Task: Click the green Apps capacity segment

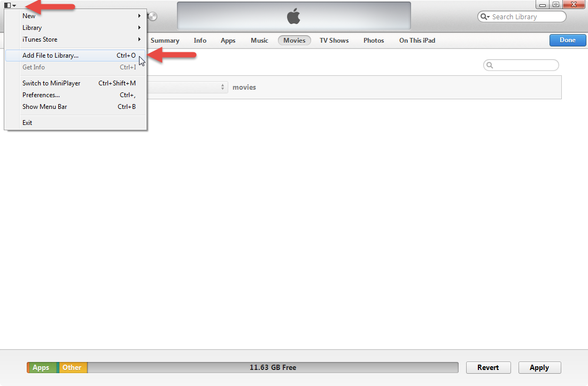Action: [x=41, y=367]
